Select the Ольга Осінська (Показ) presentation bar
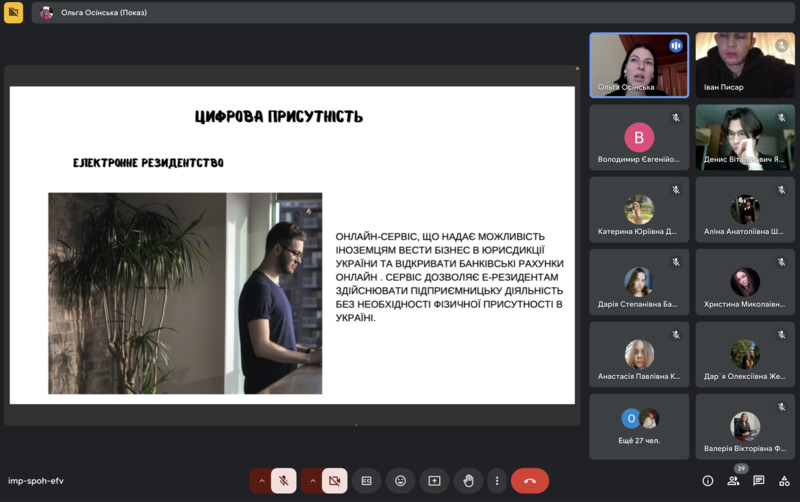The image size is (800, 502). (x=300, y=13)
